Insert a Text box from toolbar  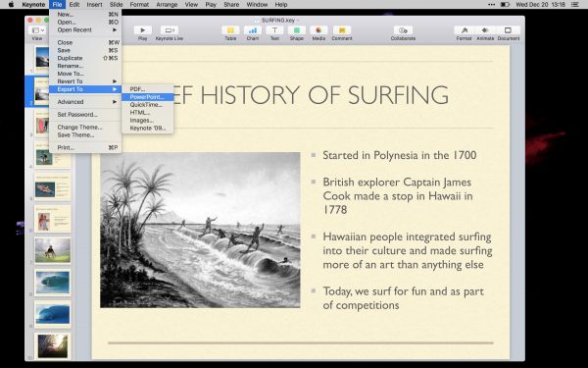pyautogui.click(x=274, y=30)
